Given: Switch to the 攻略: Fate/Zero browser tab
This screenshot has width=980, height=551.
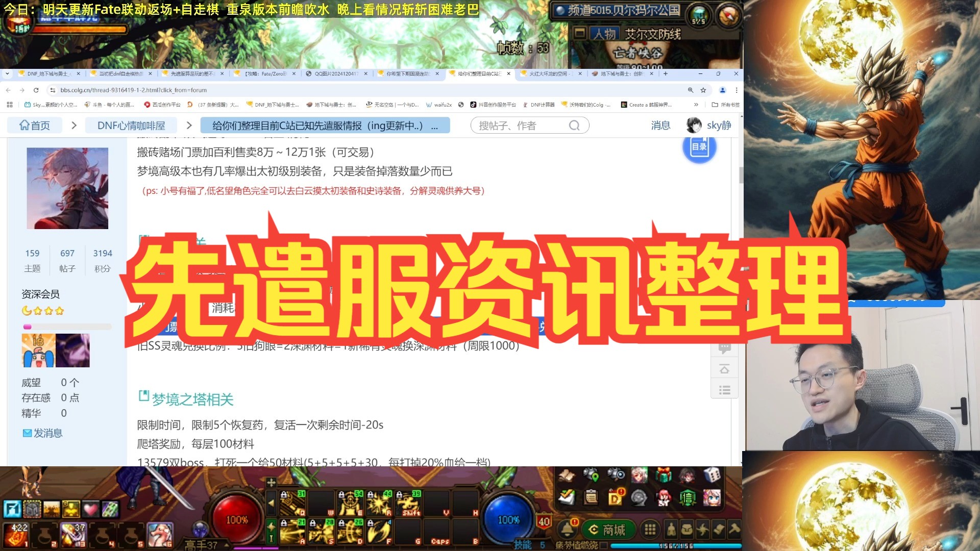Looking at the screenshot, I should (264, 74).
